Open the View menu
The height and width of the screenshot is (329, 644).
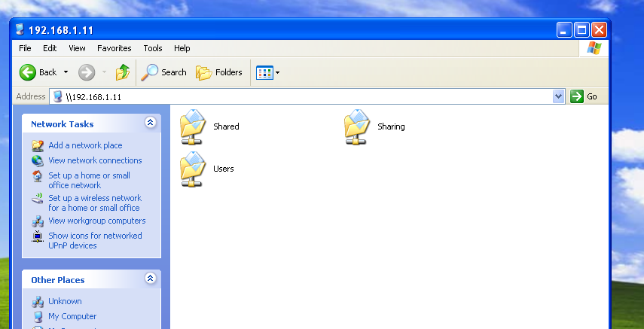pos(78,48)
